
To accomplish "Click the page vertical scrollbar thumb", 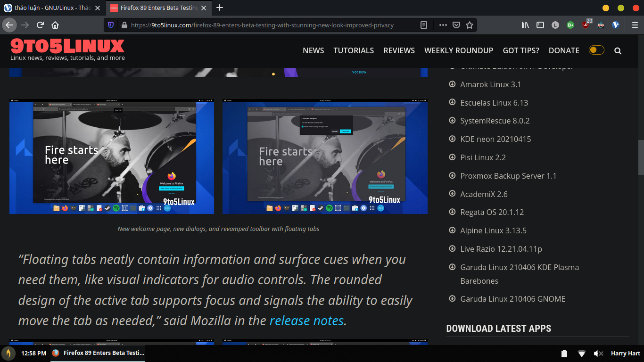I will point(641,157).
